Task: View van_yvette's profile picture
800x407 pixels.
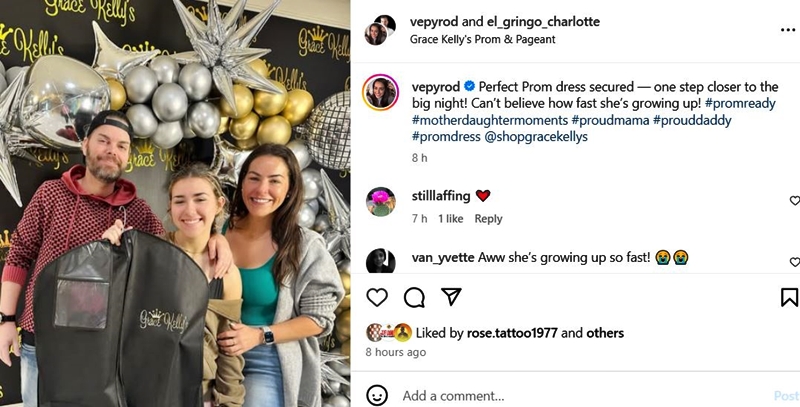Action: point(380,261)
